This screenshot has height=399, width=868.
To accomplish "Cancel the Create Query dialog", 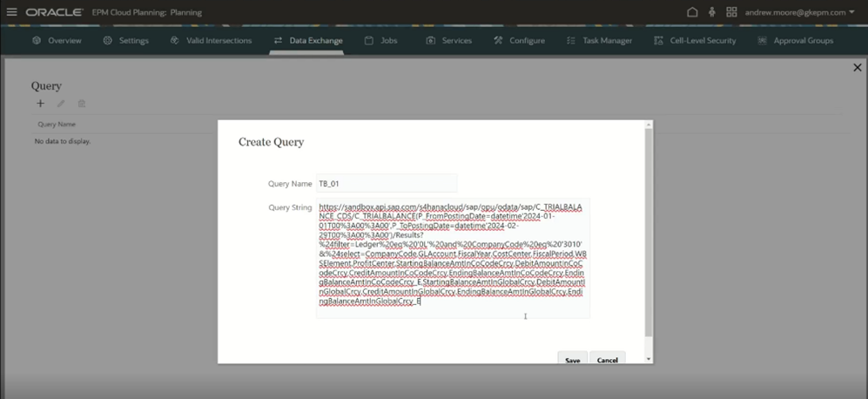I will click(x=607, y=359).
